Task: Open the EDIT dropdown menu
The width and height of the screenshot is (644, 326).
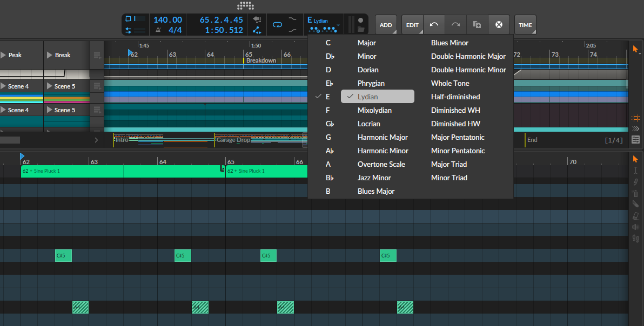Action: pyautogui.click(x=412, y=25)
